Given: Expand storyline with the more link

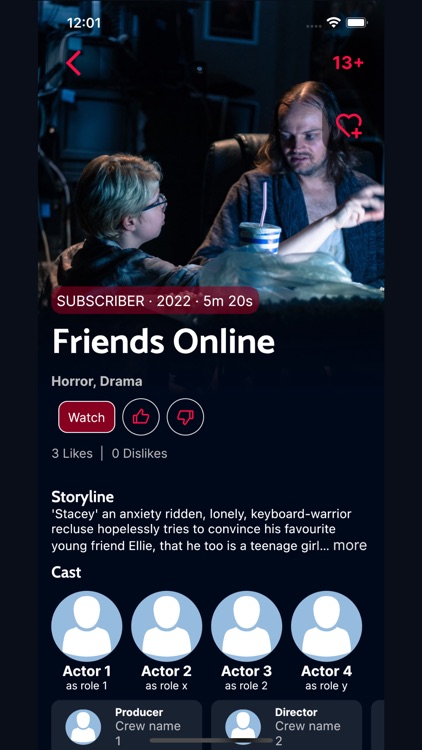Looking at the screenshot, I should tap(350, 545).
